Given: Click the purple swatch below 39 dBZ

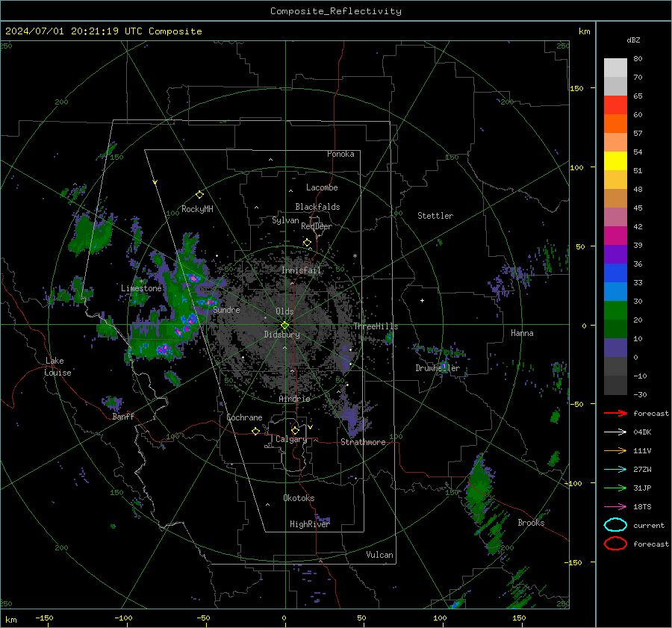Looking at the screenshot, I should (x=615, y=254).
